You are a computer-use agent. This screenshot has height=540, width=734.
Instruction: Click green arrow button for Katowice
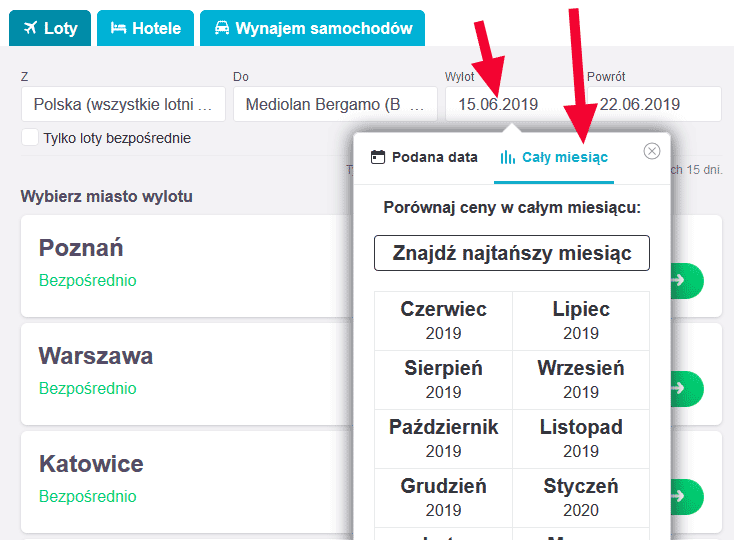coord(687,496)
